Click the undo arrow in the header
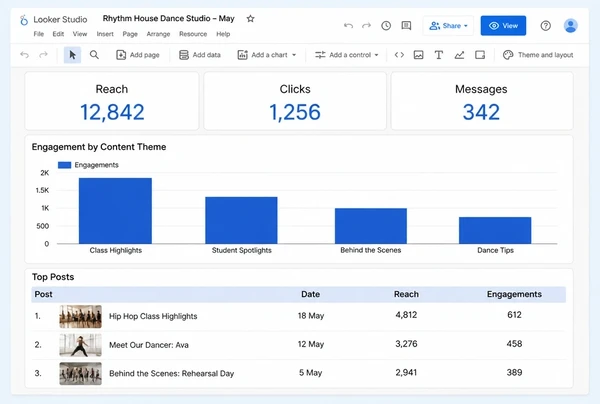Viewport: 600px width, 404px height. 348,26
